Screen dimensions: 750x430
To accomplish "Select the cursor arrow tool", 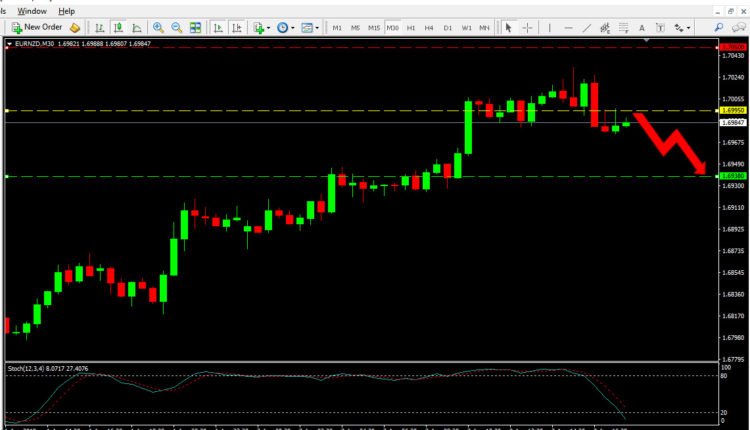I will click(x=508, y=28).
